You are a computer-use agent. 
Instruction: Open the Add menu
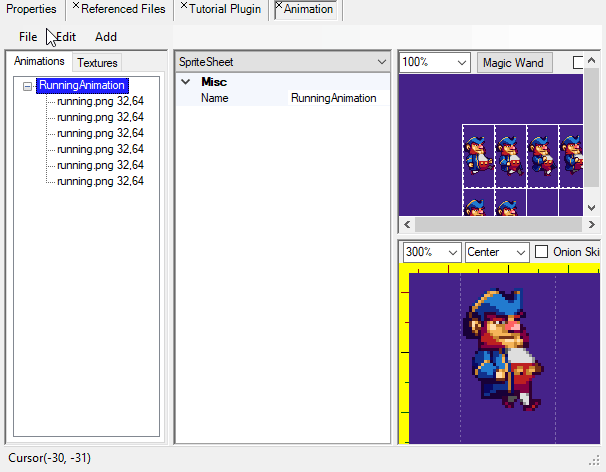pos(106,37)
